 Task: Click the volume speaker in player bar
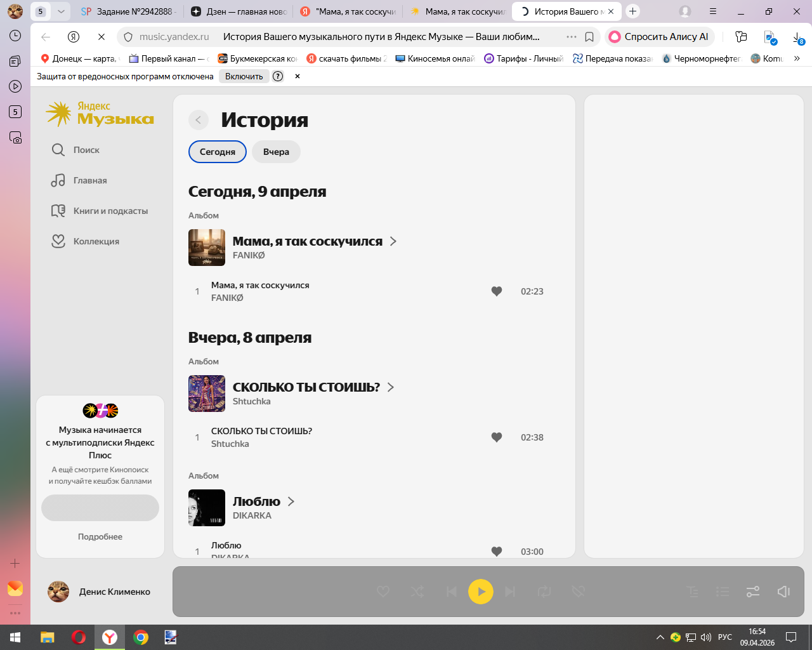click(783, 592)
